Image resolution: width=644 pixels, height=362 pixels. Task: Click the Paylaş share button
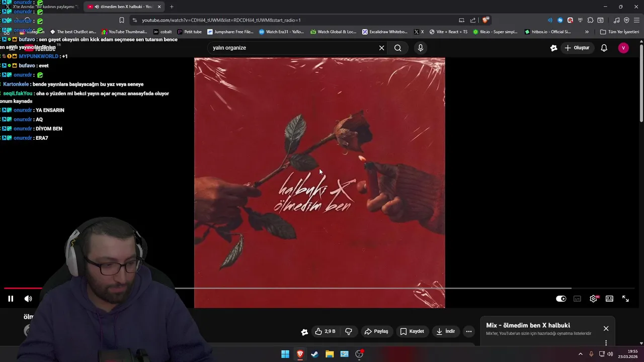coord(376,331)
